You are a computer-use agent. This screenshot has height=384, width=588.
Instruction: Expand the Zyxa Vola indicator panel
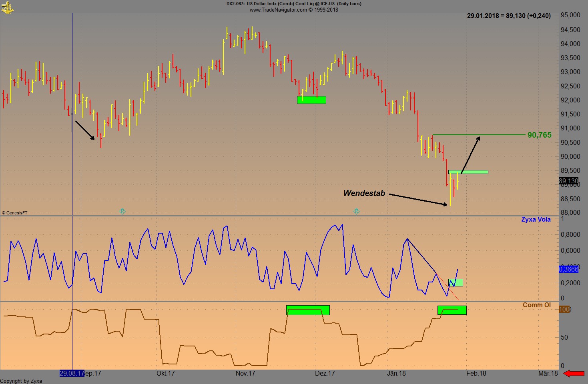536,219
